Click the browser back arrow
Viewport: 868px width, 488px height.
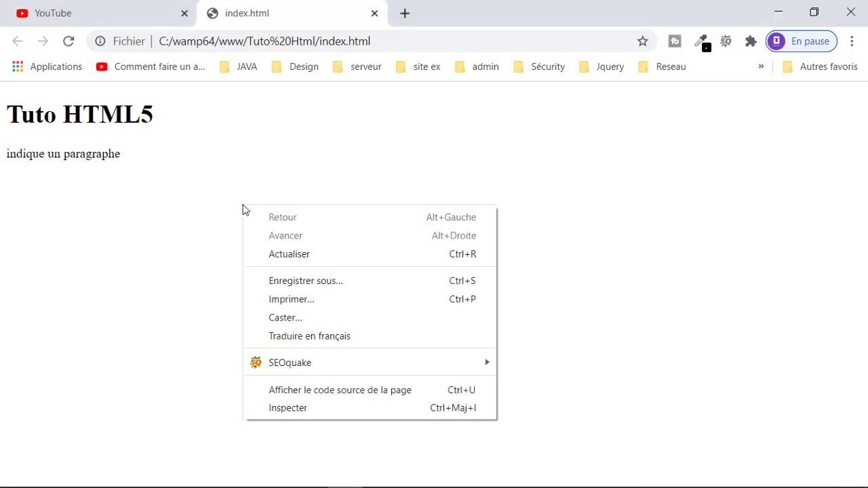pos(18,41)
